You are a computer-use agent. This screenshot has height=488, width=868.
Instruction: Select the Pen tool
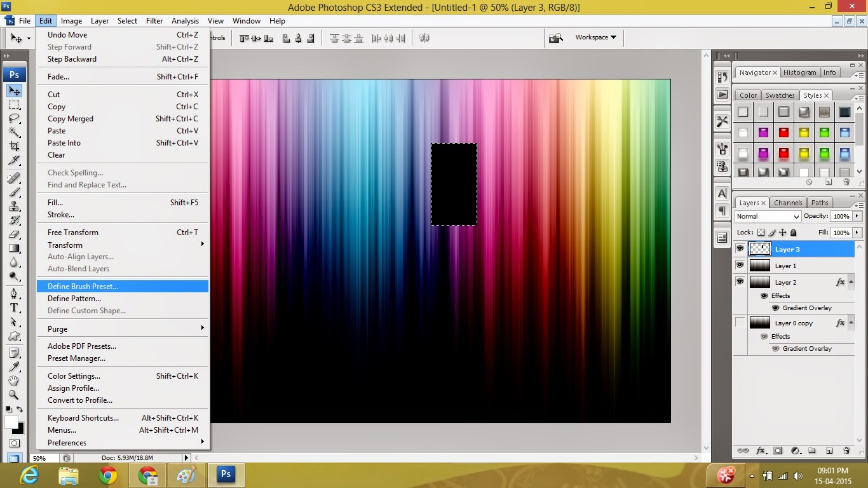(x=15, y=295)
